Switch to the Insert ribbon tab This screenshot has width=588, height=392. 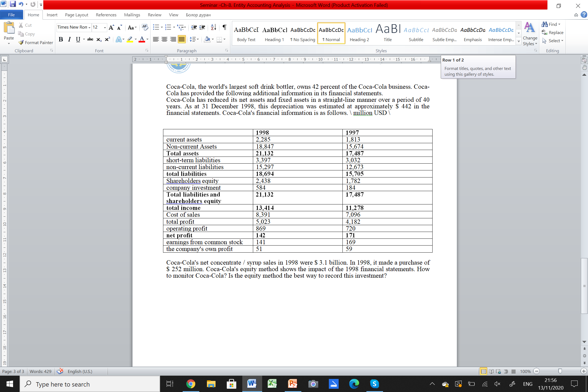point(52,15)
